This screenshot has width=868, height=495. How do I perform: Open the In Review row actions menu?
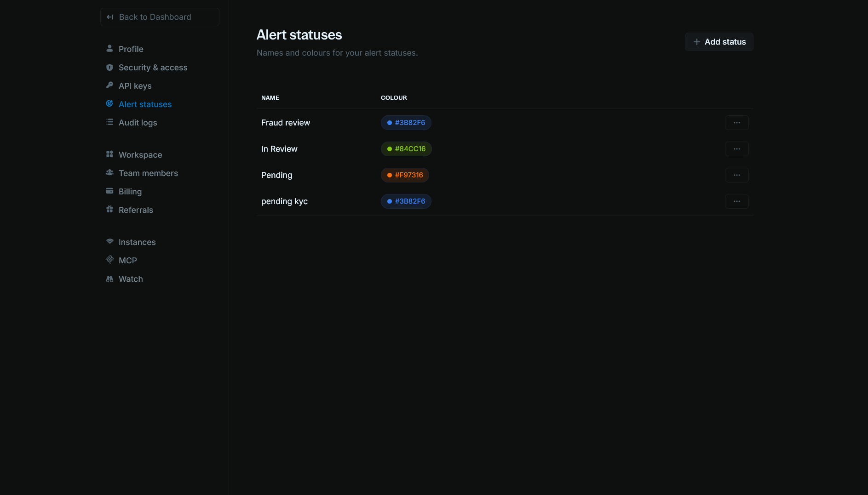point(737,149)
